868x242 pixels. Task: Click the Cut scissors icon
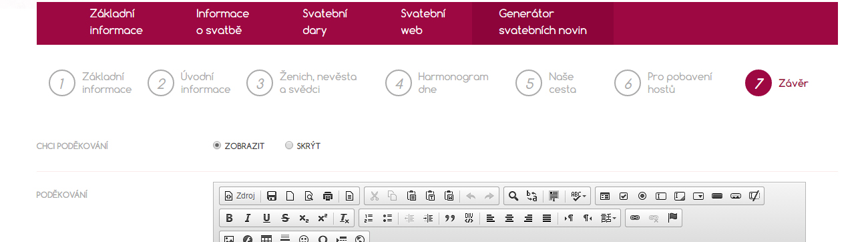point(374,196)
